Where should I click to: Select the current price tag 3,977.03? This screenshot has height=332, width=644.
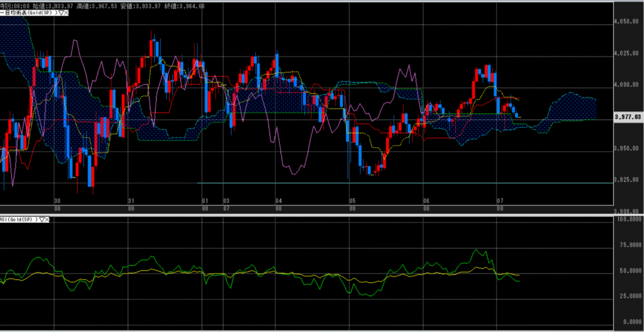[629, 116]
